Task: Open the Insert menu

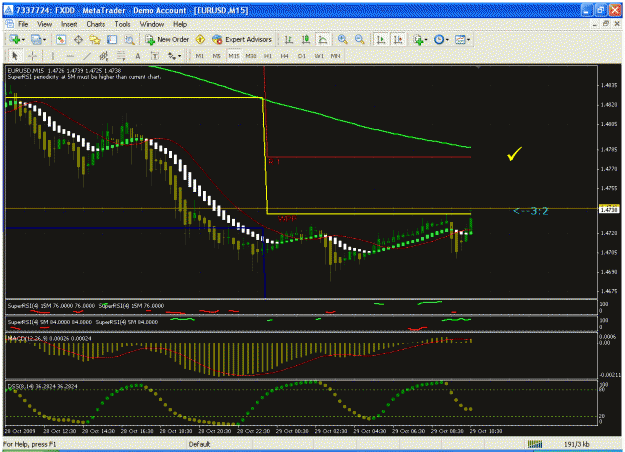Action: point(69,24)
